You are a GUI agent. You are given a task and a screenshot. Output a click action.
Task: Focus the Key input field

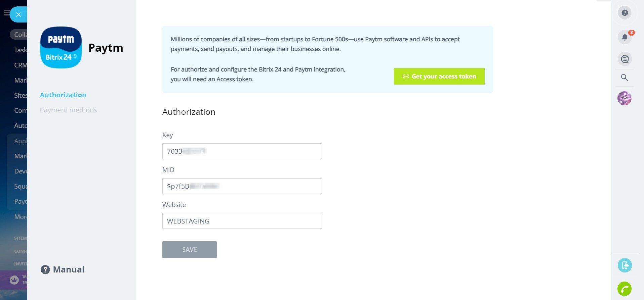[x=242, y=151]
